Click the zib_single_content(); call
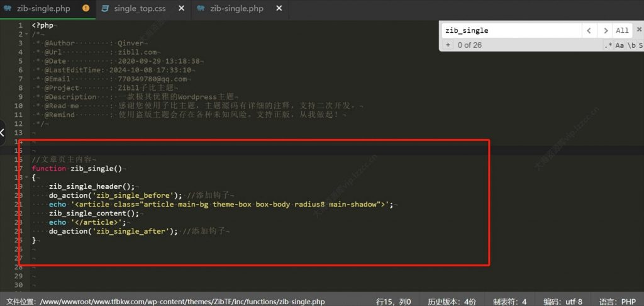The height and width of the screenshot is (306, 644). 94,213
